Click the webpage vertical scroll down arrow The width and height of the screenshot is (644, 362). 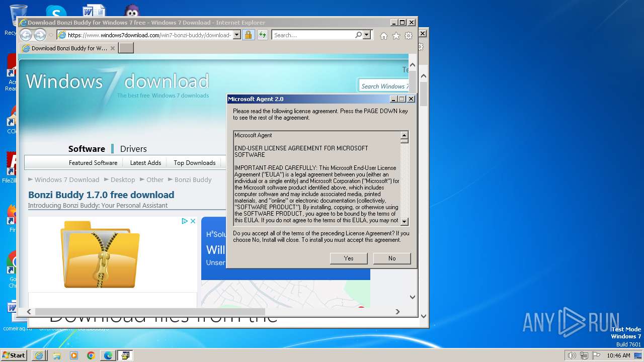(413, 297)
